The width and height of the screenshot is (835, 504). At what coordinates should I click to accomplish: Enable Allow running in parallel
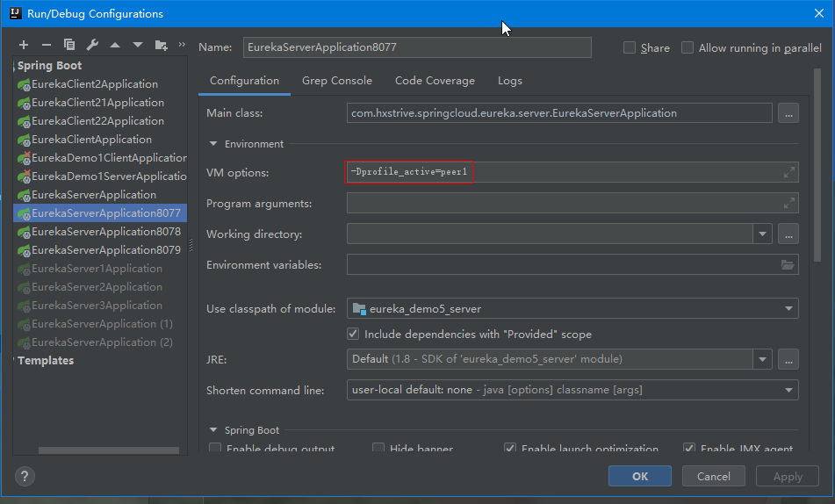point(687,48)
